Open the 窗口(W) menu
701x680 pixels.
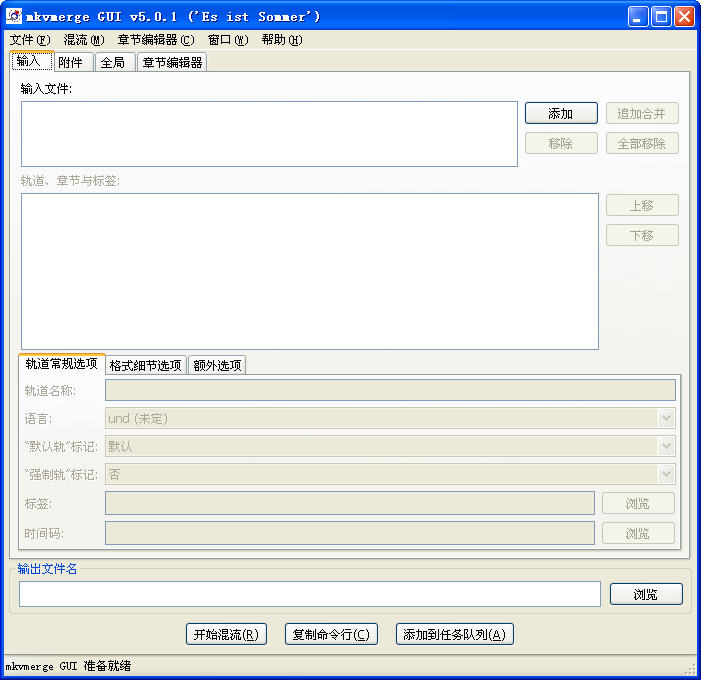[x=228, y=40]
